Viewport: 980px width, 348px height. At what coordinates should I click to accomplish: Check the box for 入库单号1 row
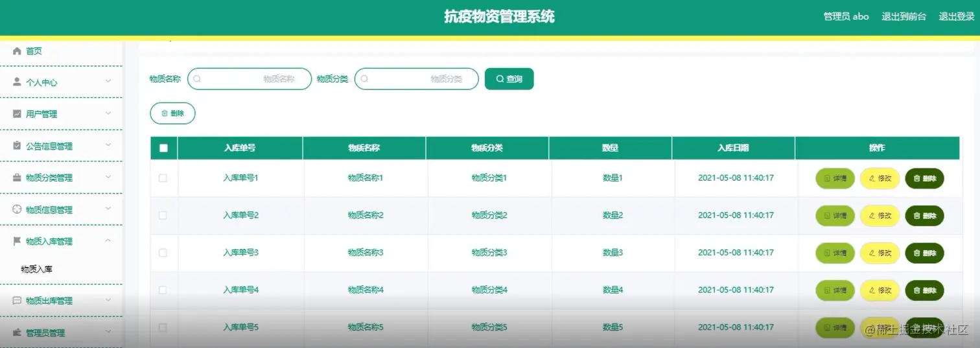163,178
